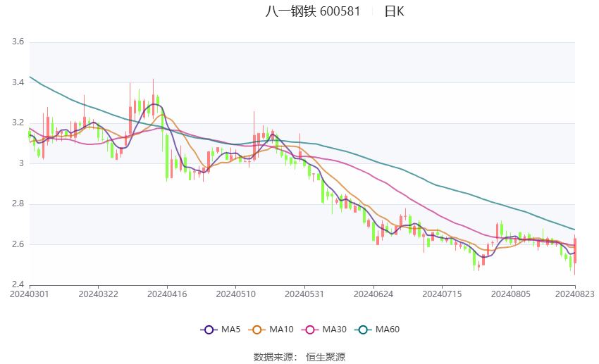Click the 20240823 date label
Image resolution: width=599 pixels, height=364 pixels.
[x=575, y=294]
